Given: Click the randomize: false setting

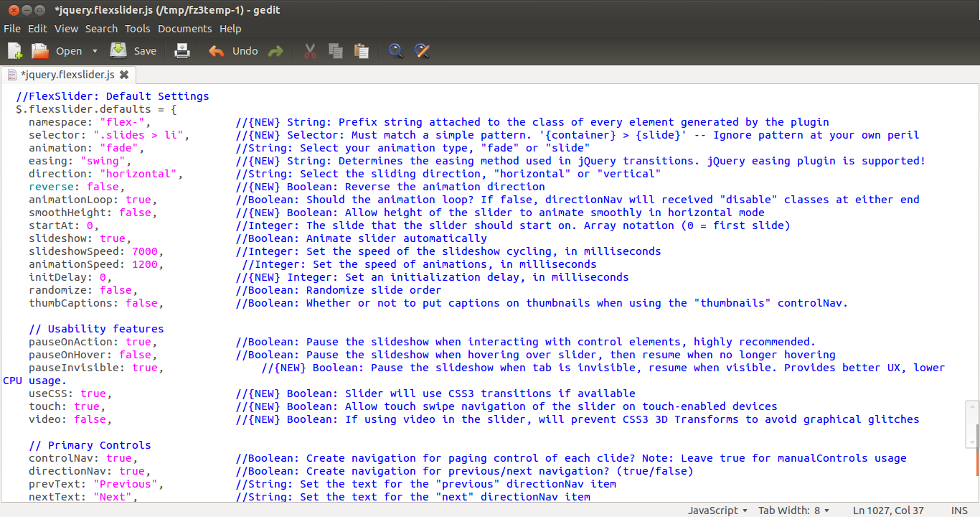Looking at the screenshot, I should [x=83, y=290].
